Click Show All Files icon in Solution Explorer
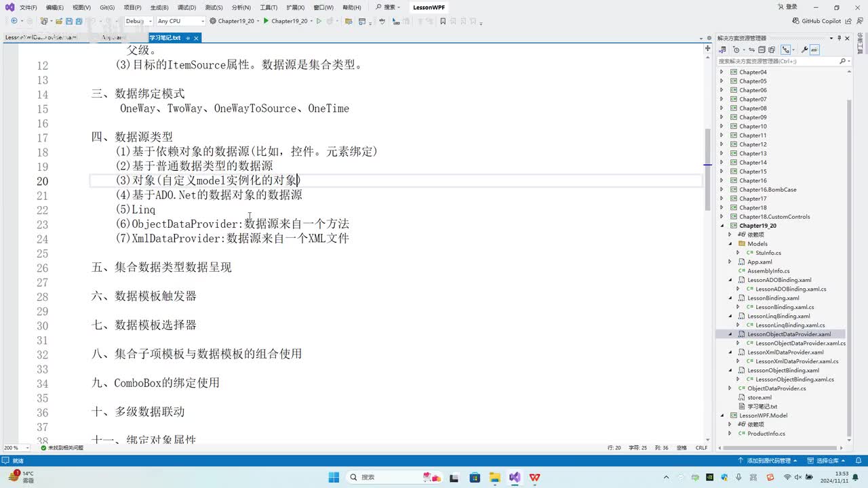868x488 pixels. [x=772, y=49]
